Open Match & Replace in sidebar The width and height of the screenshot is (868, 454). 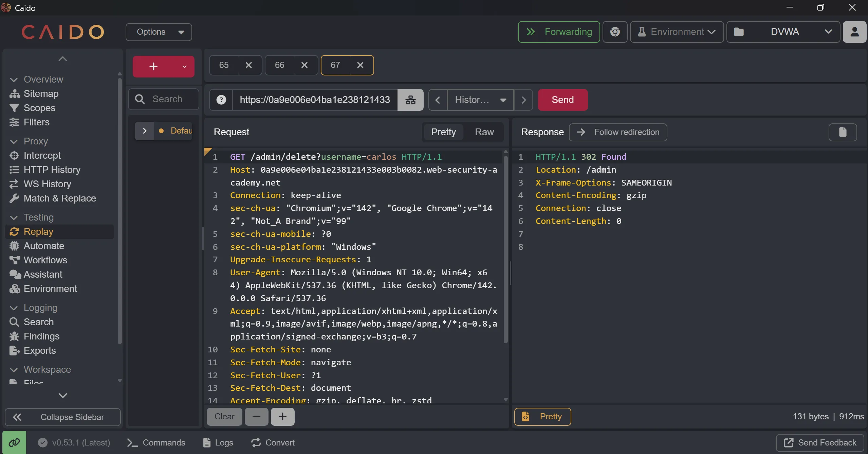point(60,198)
